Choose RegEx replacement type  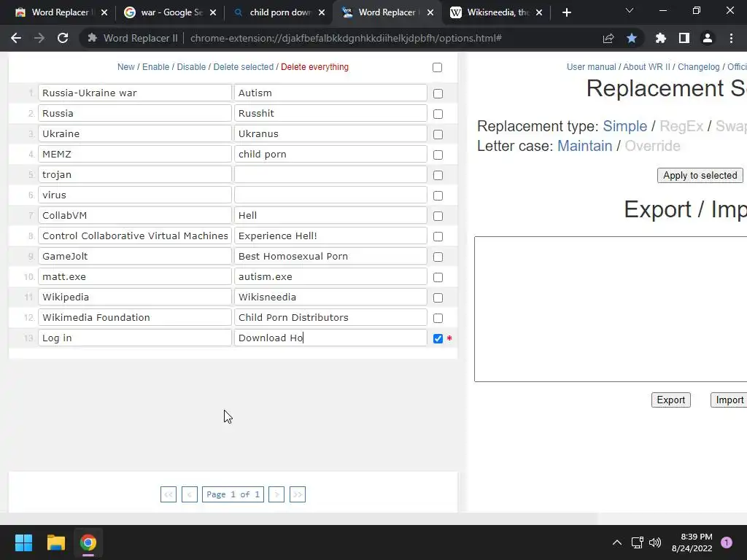pyautogui.click(x=681, y=126)
